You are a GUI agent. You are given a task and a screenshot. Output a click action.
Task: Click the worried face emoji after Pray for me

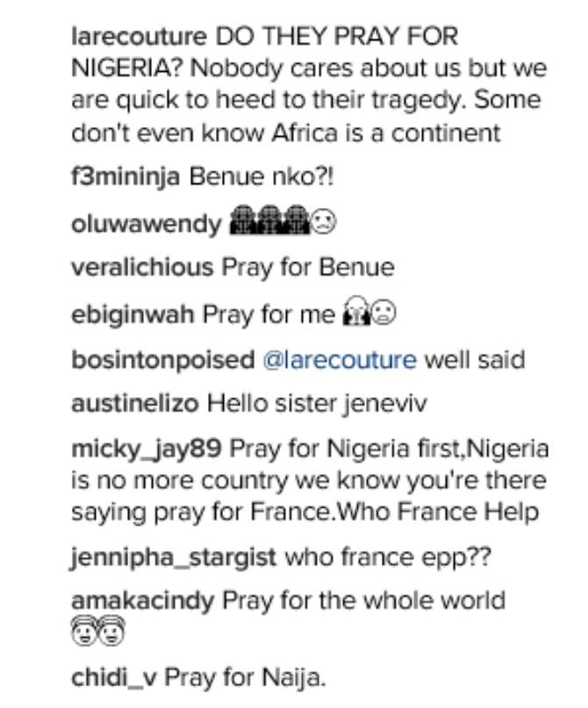(x=384, y=313)
